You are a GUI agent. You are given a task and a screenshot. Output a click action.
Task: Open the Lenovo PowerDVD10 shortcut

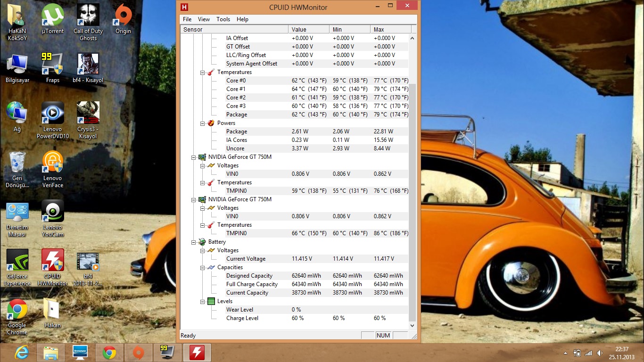coord(53,114)
